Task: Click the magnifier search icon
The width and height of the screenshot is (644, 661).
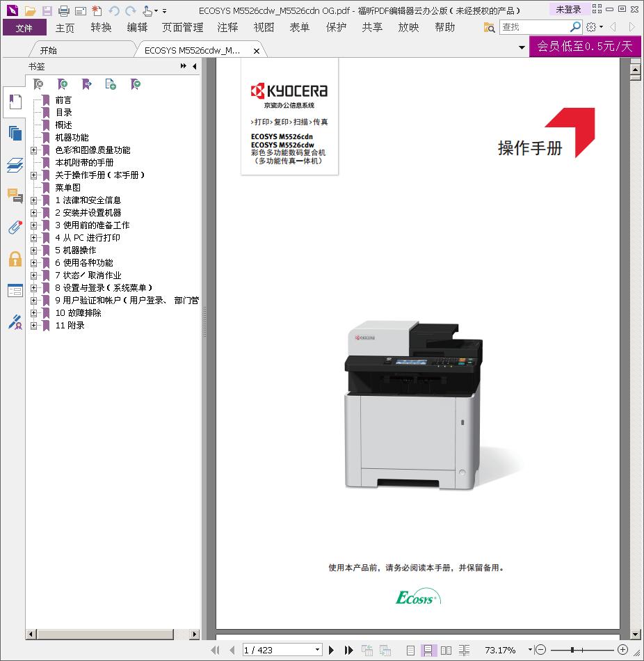Action: pyautogui.click(x=575, y=27)
